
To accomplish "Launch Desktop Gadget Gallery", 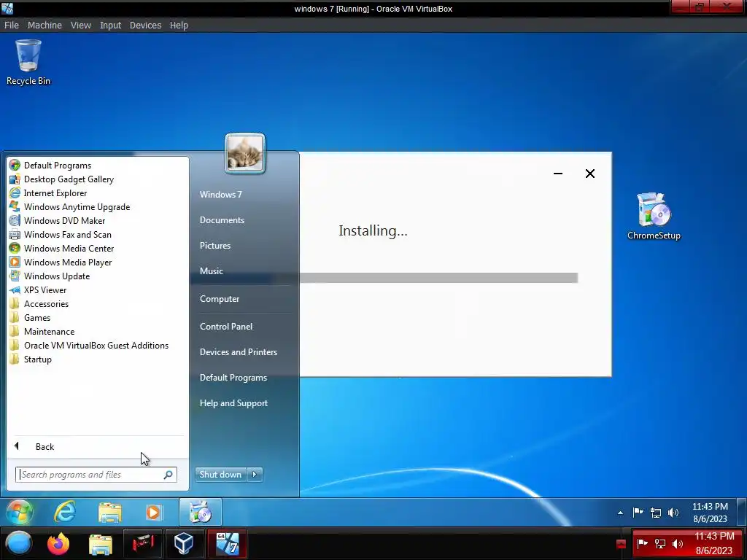I will [x=69, y=179].
